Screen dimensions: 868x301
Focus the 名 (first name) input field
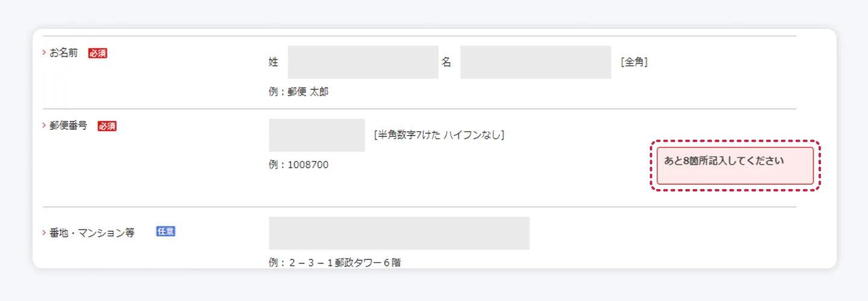point(535,62)
